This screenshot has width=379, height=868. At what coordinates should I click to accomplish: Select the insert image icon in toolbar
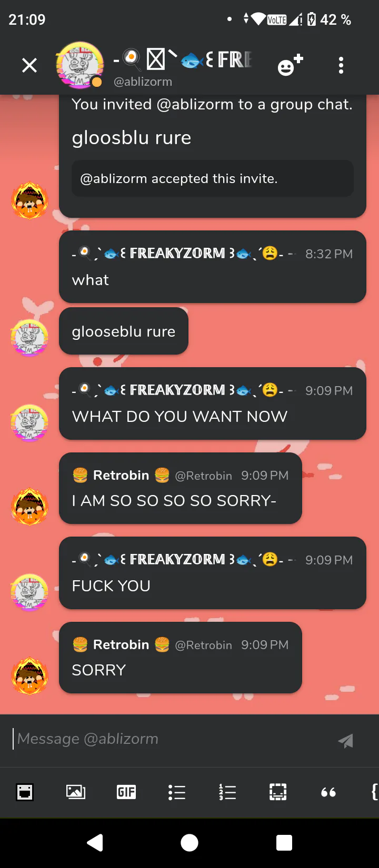click(76, 792)
